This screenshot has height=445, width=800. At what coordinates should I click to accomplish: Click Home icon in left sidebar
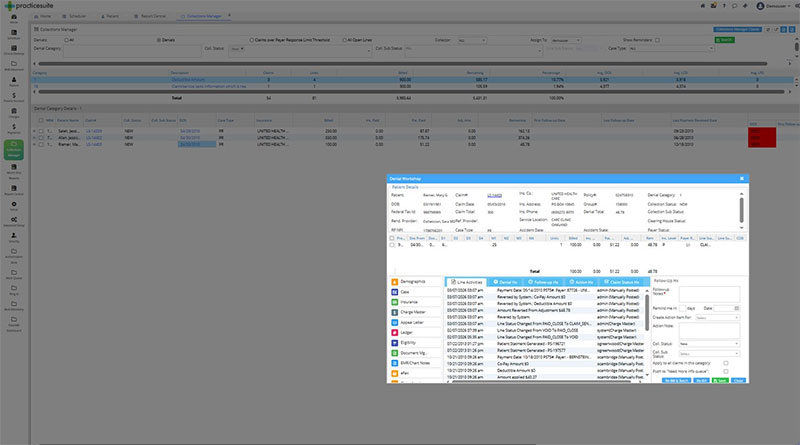pos(14,18)
